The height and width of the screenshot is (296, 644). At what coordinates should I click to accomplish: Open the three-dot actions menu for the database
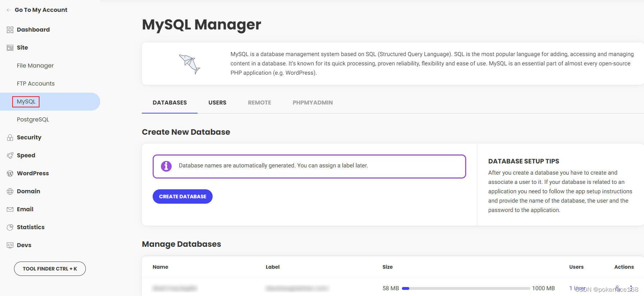click(631, 288)
